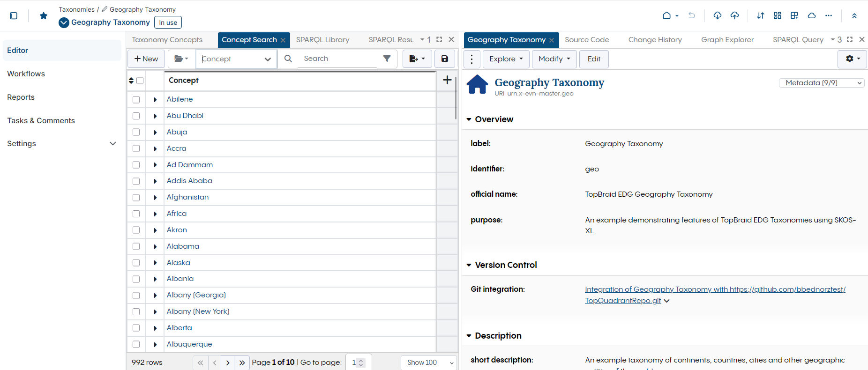This screenshot has height=370, width=868.
Task: Toggle the left sidebar panel icon
Action: (x=14, y=15)
